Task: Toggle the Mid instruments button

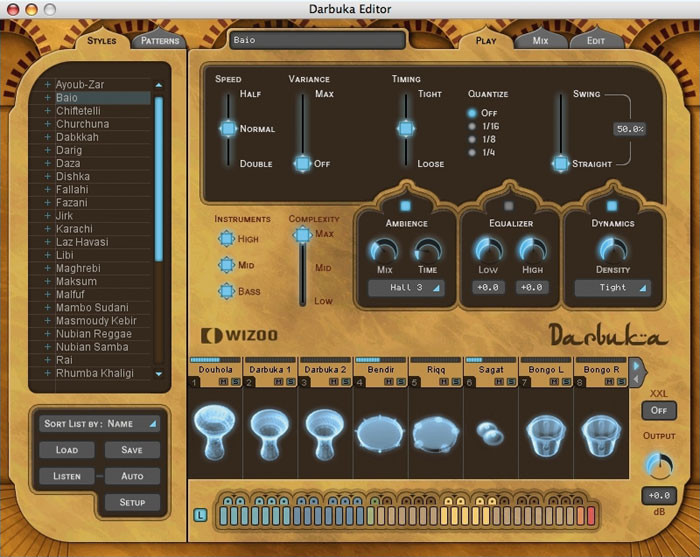Action: click(226, 265)
